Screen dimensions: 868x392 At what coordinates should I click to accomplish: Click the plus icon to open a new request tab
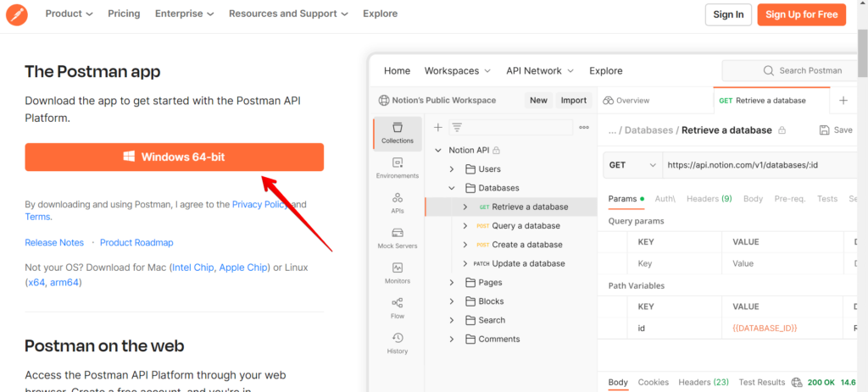click(843, 101)
